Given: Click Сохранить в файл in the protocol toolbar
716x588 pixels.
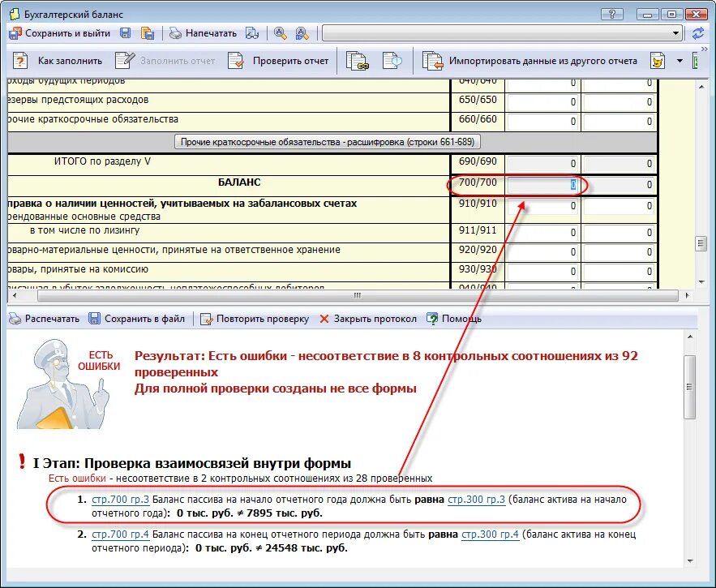Looking at the screenshot, I should click(x=136, y=319).
